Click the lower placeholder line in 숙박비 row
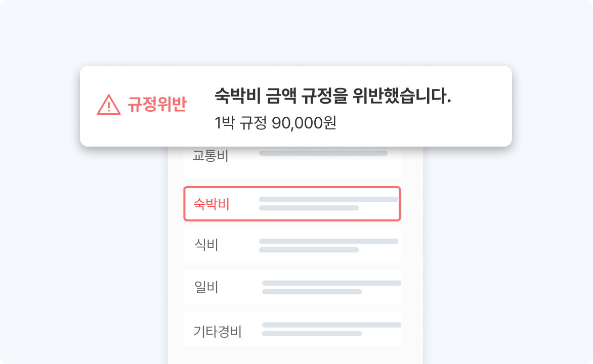This screenshot has width=593, height=364. click(x=309, y=208)
